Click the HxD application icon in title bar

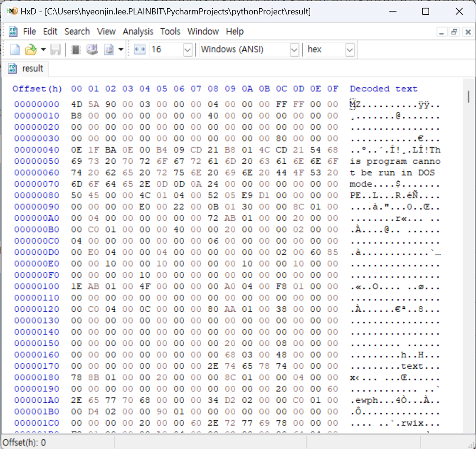pyautogui.click(x=12, y=11)
